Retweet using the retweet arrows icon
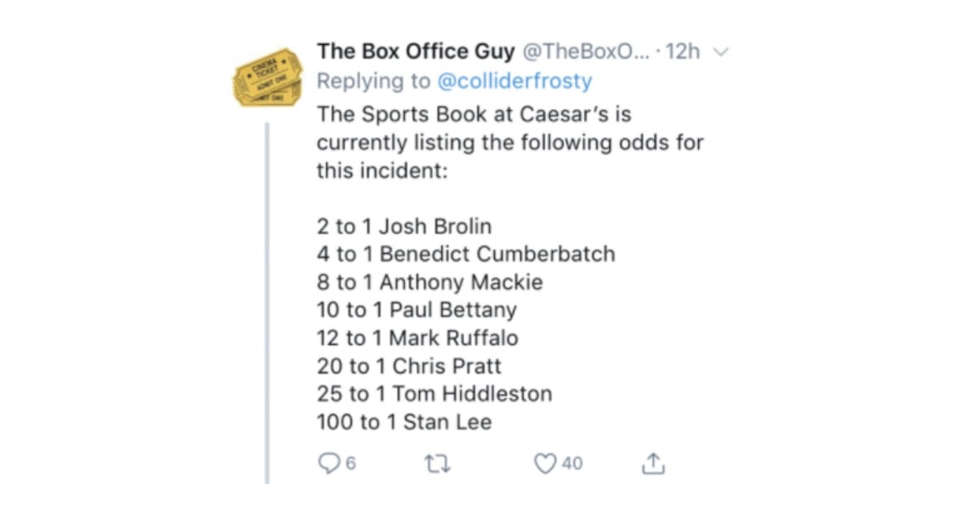The width and height of the screenshot is (980, 514). (x=438, y=463)
